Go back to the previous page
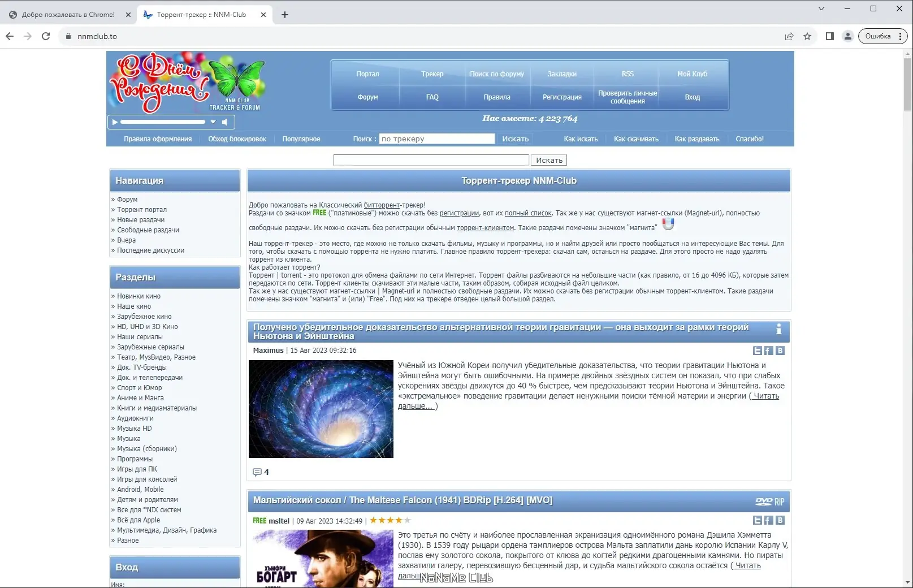Viewport: 913px width, 588px height. tap(10, 36)
